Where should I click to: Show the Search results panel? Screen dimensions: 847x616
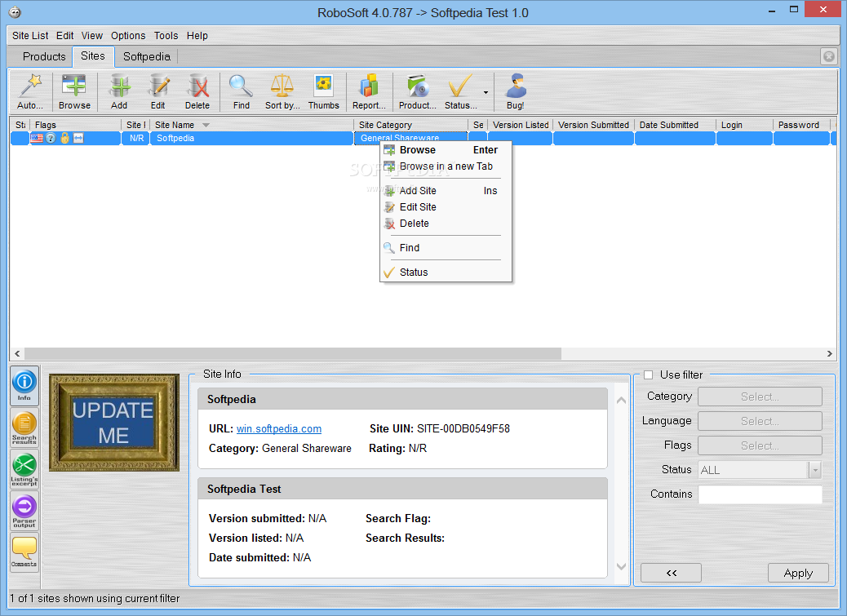[x=24, y=428]
